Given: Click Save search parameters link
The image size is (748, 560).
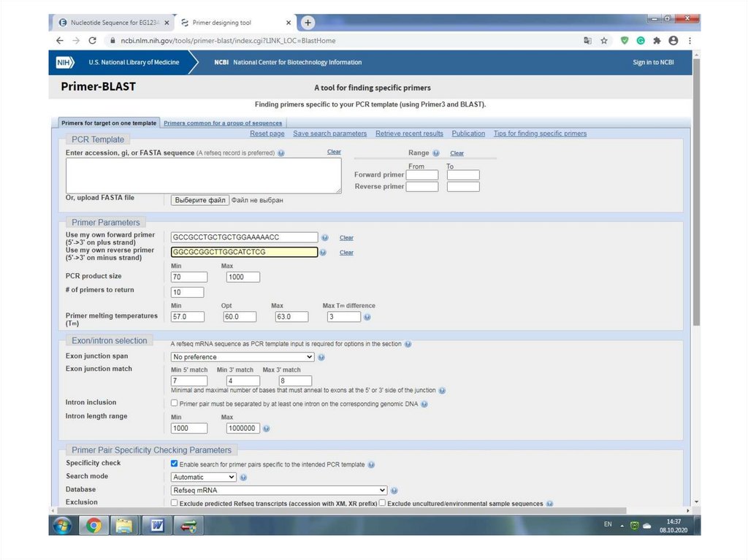Looking at the screenshot, I should coord(329,134).
